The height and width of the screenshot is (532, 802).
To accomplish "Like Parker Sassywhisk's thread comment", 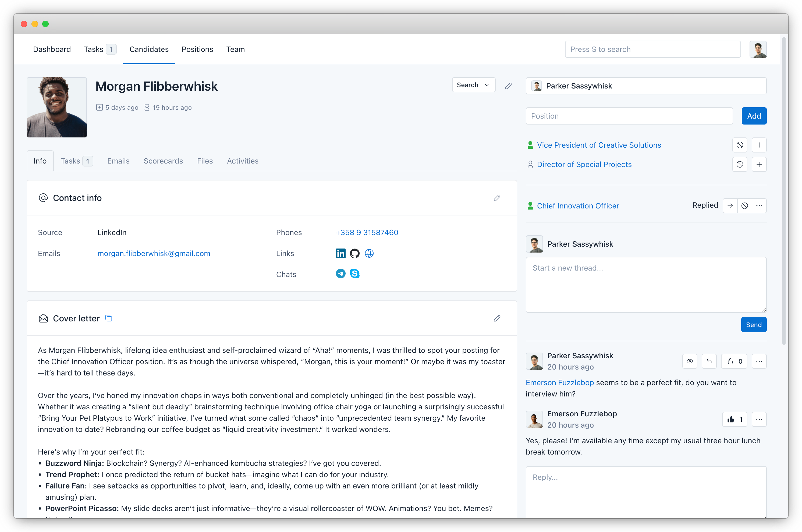I will pos(734,361).
